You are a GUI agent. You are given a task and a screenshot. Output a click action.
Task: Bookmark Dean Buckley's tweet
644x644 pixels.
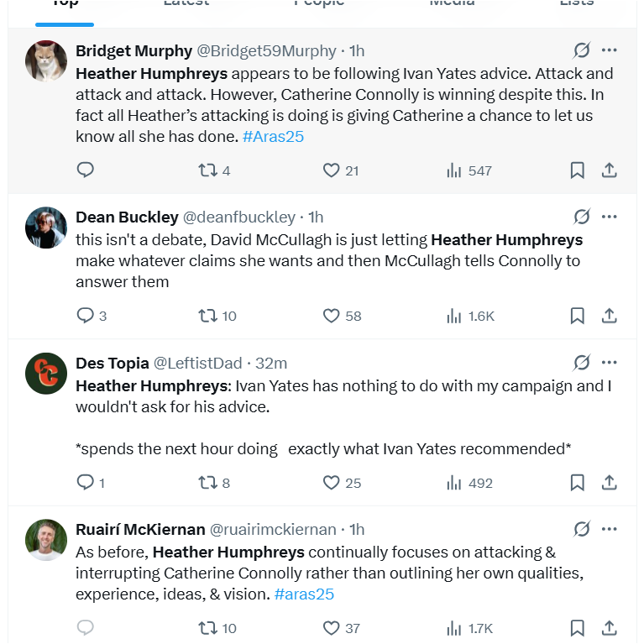click(x=578, y=316)
